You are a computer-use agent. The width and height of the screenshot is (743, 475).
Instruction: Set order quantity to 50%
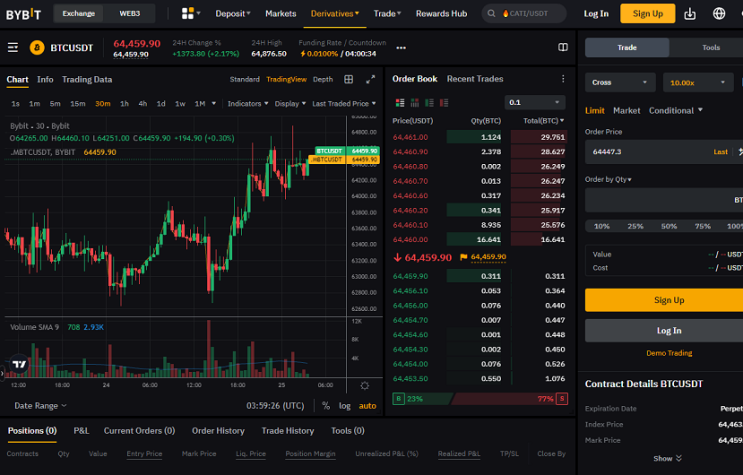[669, 226]
